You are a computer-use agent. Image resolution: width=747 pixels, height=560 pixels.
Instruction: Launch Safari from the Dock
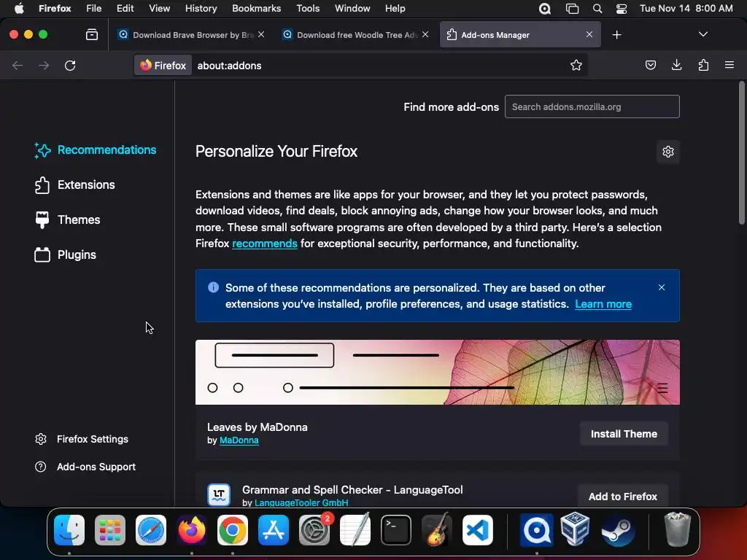pos(151,530)
